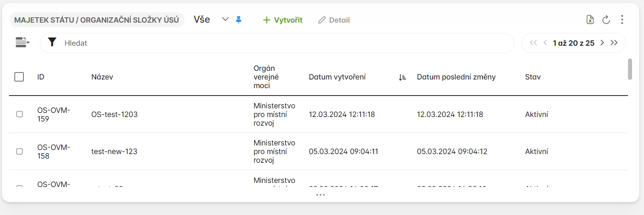Open the column layout settings dropdown
This screenshot has height=215, width=644.
click(x=23, y=42)
